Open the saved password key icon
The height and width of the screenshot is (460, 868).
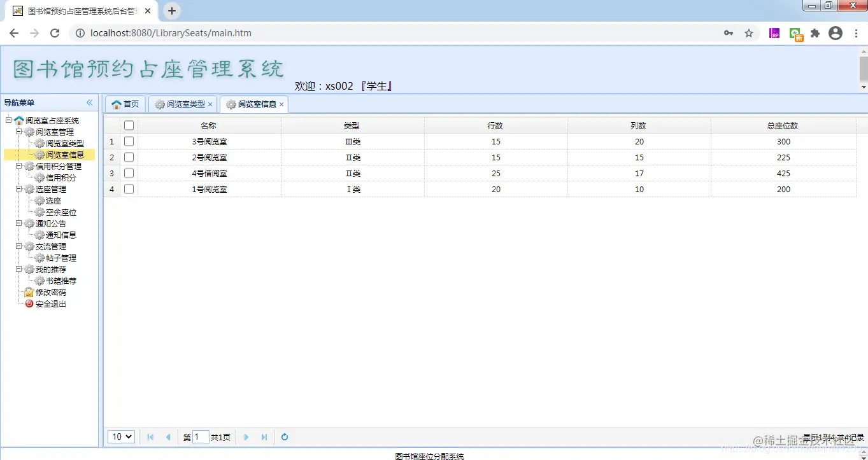click(x=729, y=33)
